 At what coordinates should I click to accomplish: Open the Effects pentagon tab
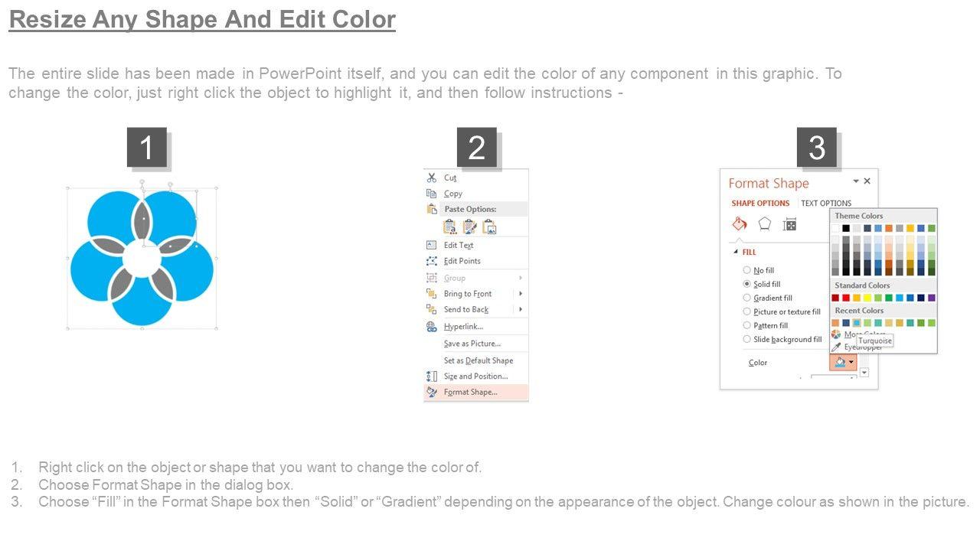pos(764,223)
